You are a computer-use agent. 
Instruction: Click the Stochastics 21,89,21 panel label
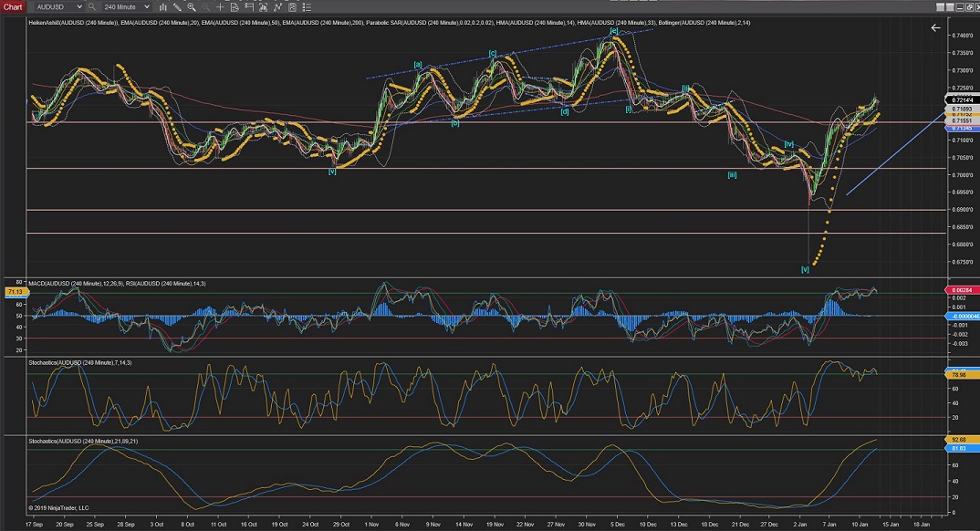[83, 441]
